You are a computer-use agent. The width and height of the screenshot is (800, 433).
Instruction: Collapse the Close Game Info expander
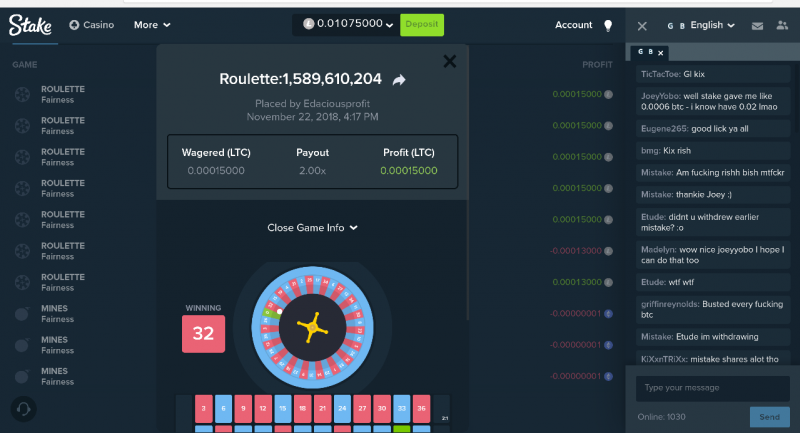click(312, 227)
